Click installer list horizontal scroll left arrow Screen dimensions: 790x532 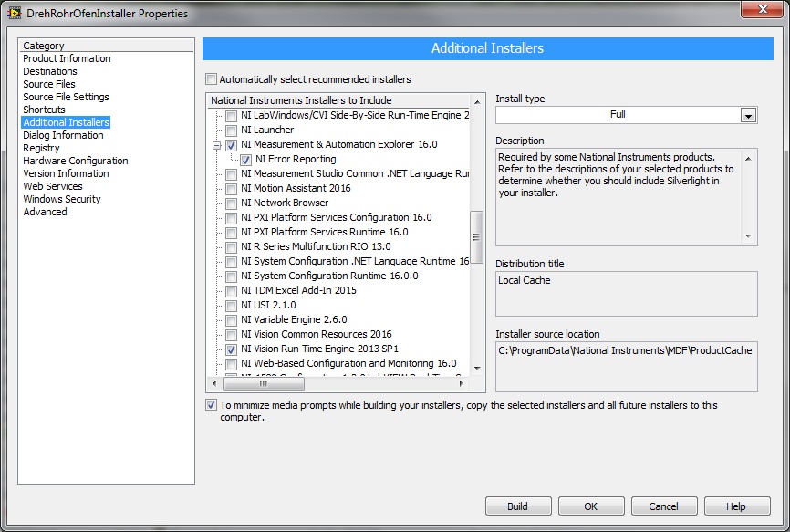tap(214, 383)
